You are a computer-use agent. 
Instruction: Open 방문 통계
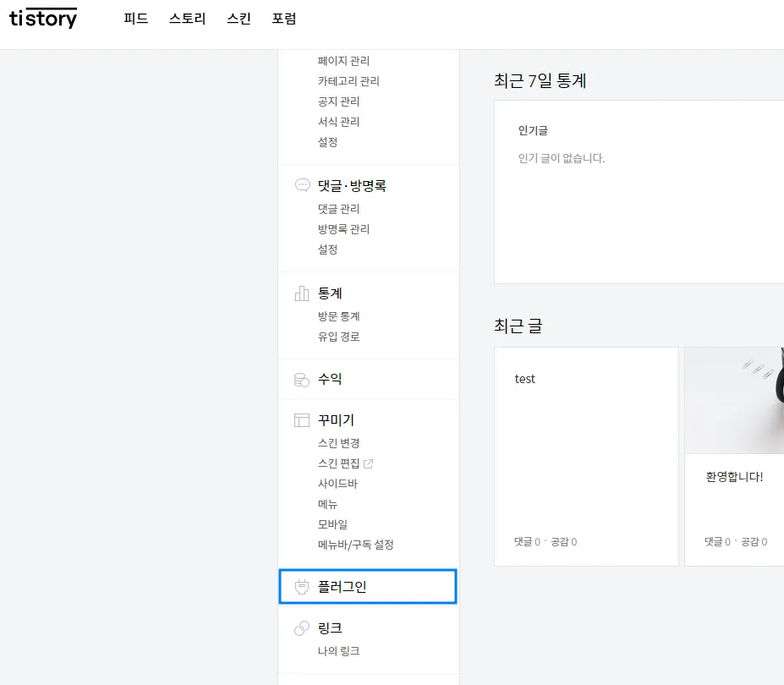tap(338, 316)
